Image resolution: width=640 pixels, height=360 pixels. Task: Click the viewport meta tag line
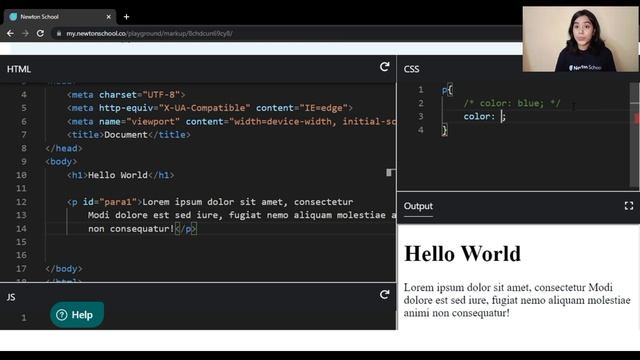(231, 122)
